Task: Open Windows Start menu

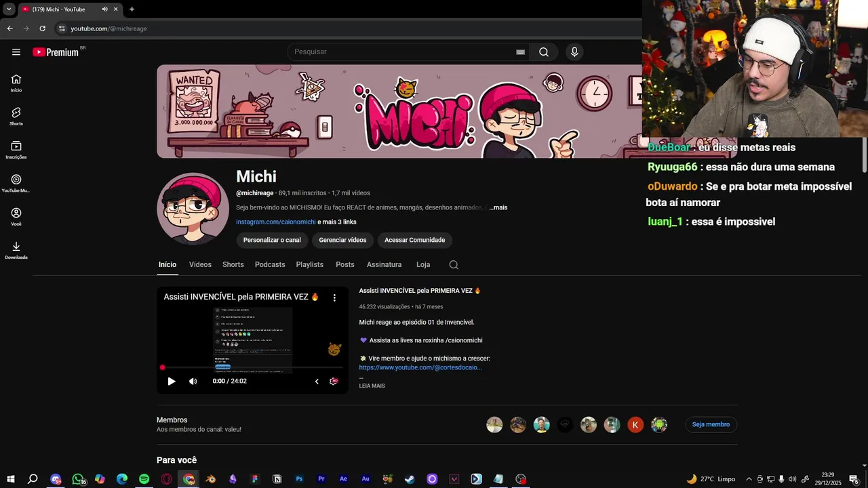Action: (10, 479)
